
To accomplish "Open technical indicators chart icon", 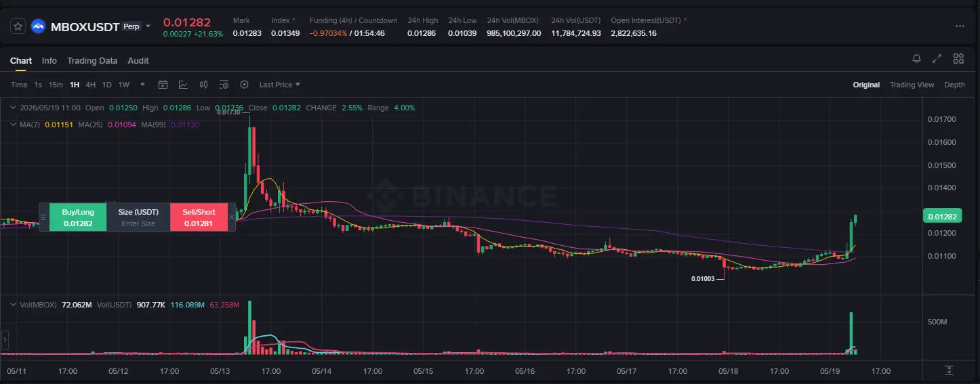I will pyautogui.click(x=183, y=85).
